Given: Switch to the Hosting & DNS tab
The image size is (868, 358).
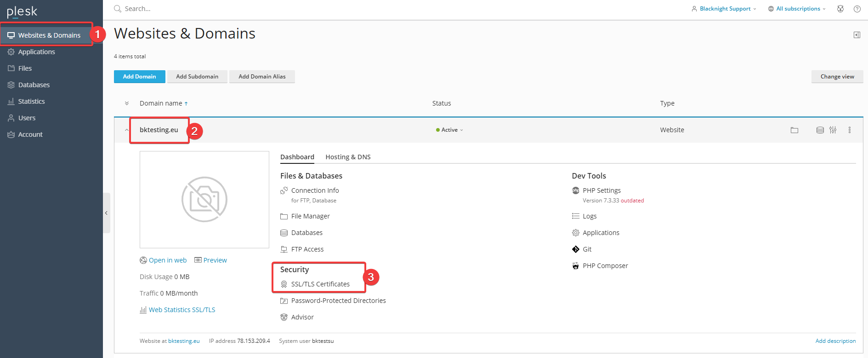Looking at the screenshot, I should point(348,157).
